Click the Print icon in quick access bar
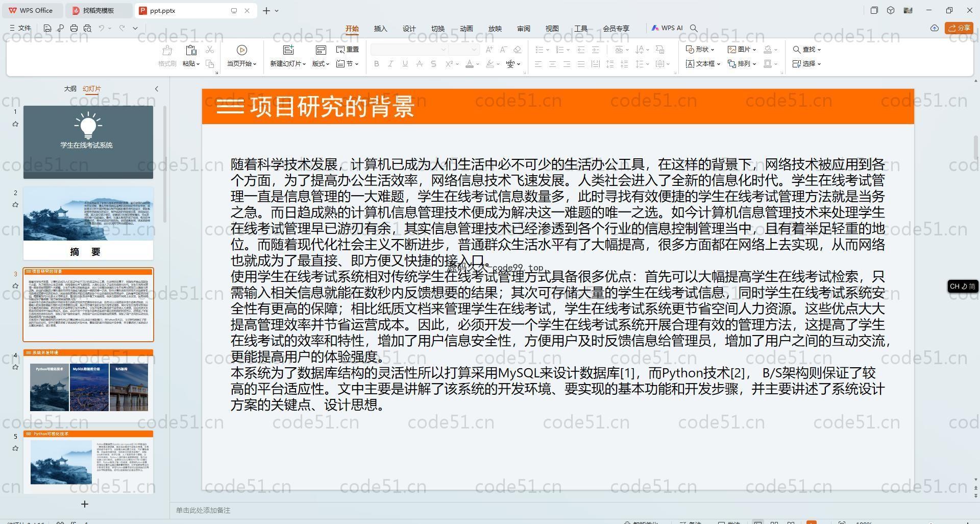Image resolution: width=980 pixels, height=524 pixels. pyautogui.click(x=74, y=28)
